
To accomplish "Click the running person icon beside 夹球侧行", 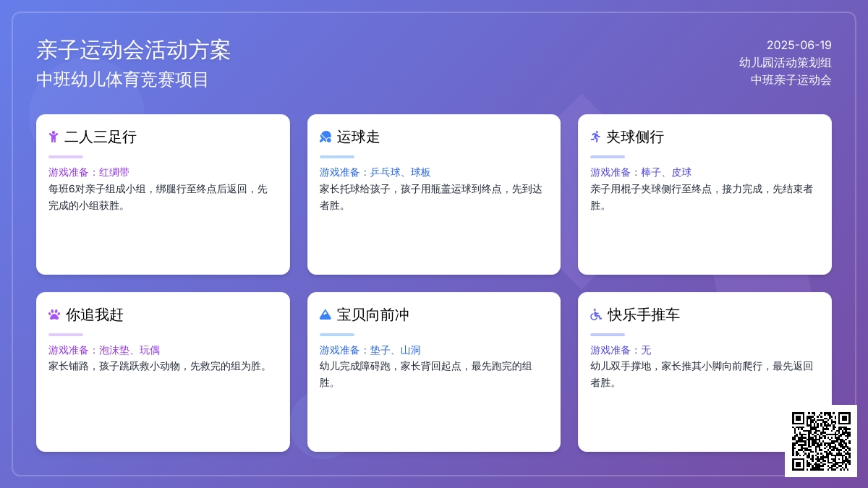I will (595, 137).
